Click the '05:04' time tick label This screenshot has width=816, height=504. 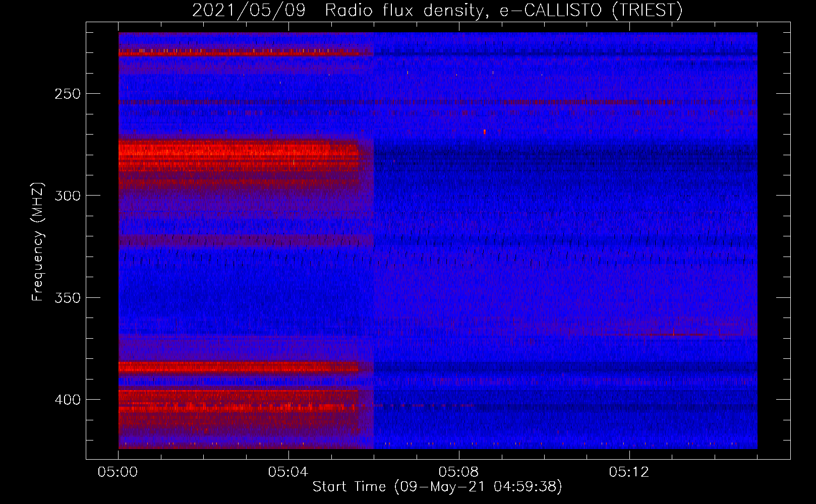[288, 472]
